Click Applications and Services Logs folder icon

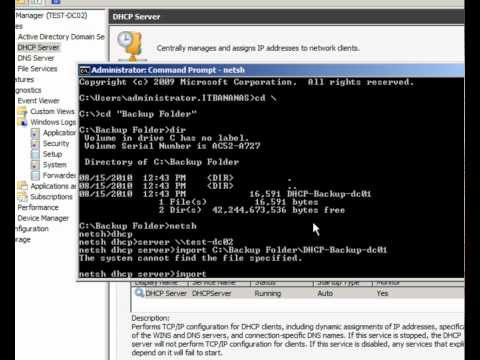click(x=22, y=186)
